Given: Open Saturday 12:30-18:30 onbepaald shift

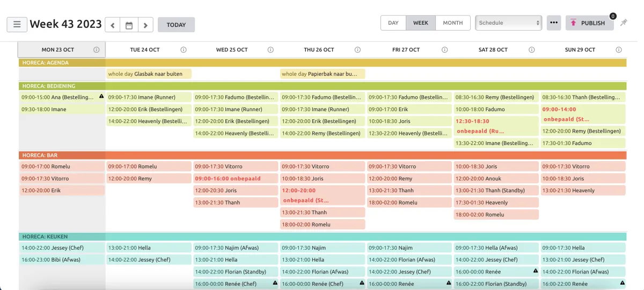Looking at the screenshot, I should coord(496,126).
